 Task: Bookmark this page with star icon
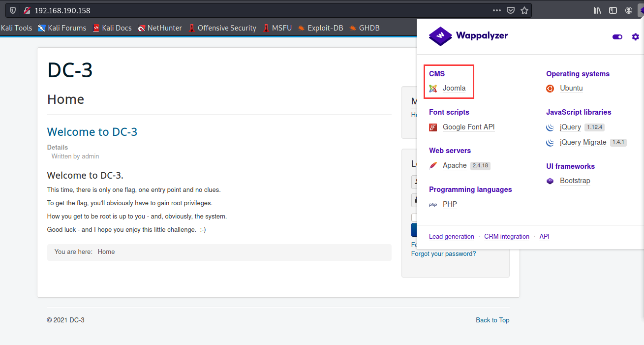pos(524,10)
